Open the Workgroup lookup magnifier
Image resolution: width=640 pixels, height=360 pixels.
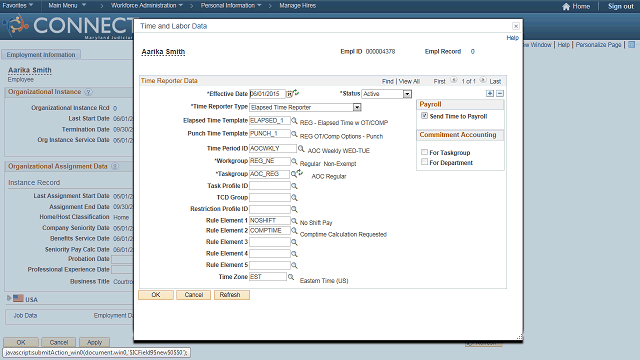point(294,162)
